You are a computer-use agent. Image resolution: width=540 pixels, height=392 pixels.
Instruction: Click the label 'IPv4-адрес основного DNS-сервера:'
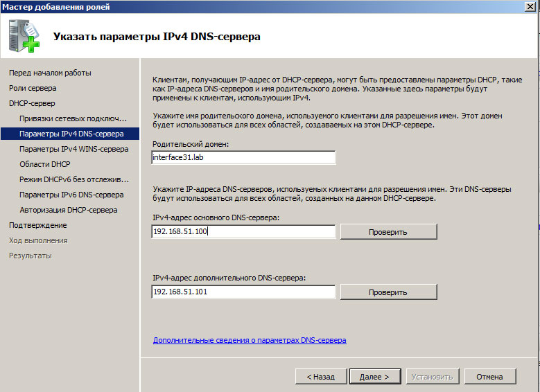[x=216, y=217]
